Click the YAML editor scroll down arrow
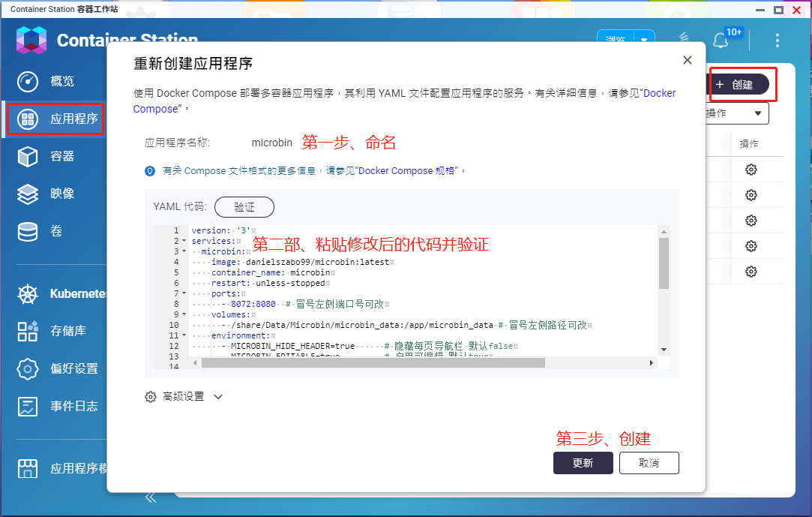 [x=664, y=350]
